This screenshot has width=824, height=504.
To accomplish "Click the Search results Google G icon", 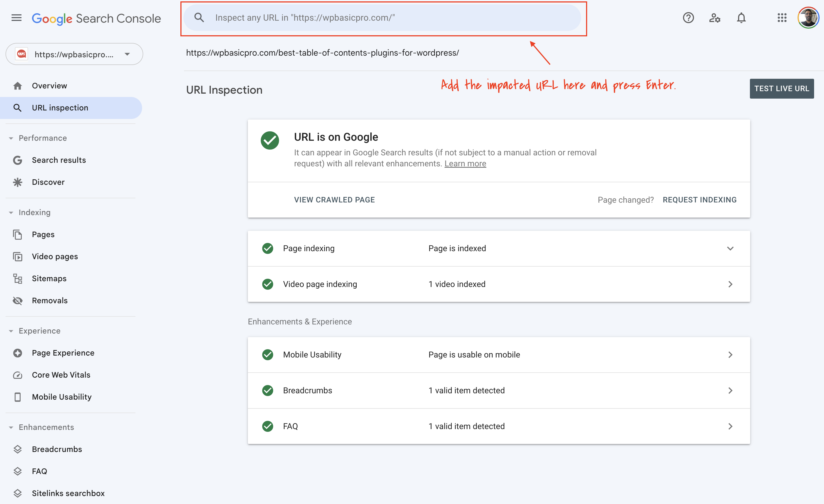I will (17, 160).
